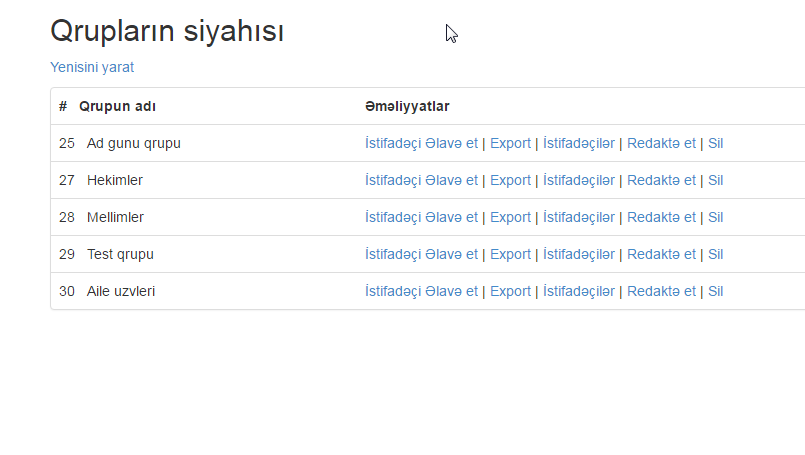Open 'Redaktə et' for Aile uzvleri
This screenshot has width=805, height=455.
pos(661,291)
